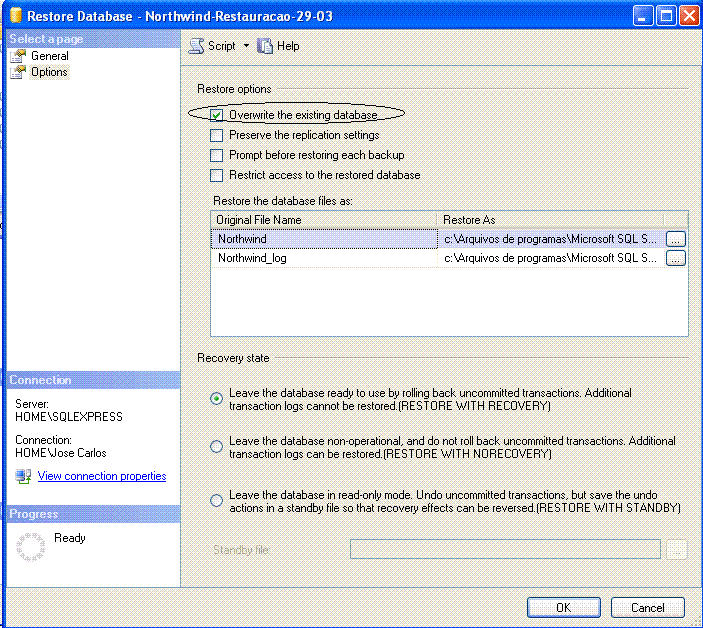The image size is (703, 628).
Task: Expand the Script dropdown arrow
Action: (x=246, y=46)
